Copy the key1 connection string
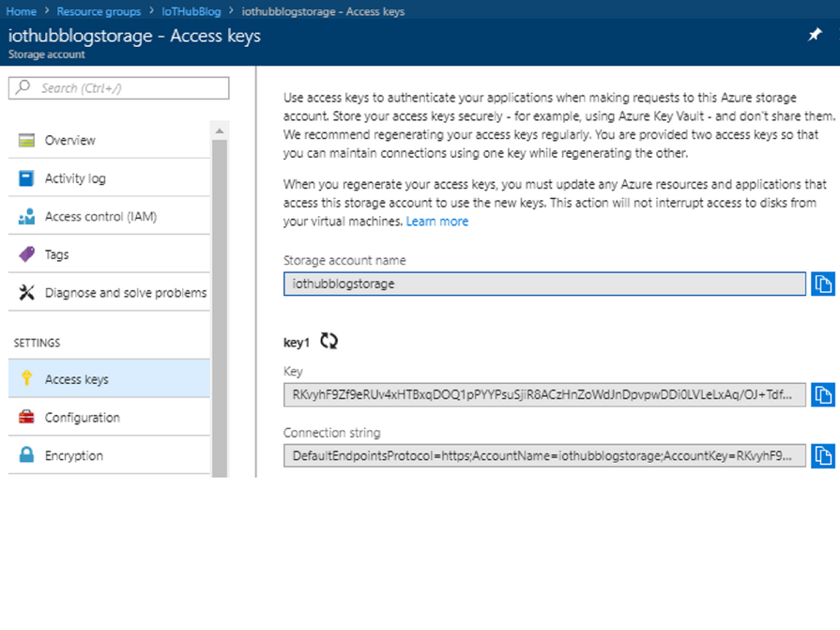This screenshot has height=630, width=840. [823, 456]
